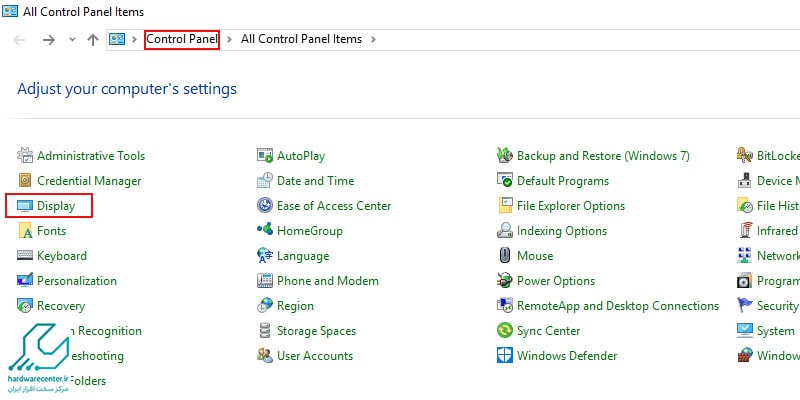Click the Region globe icon

265,306
